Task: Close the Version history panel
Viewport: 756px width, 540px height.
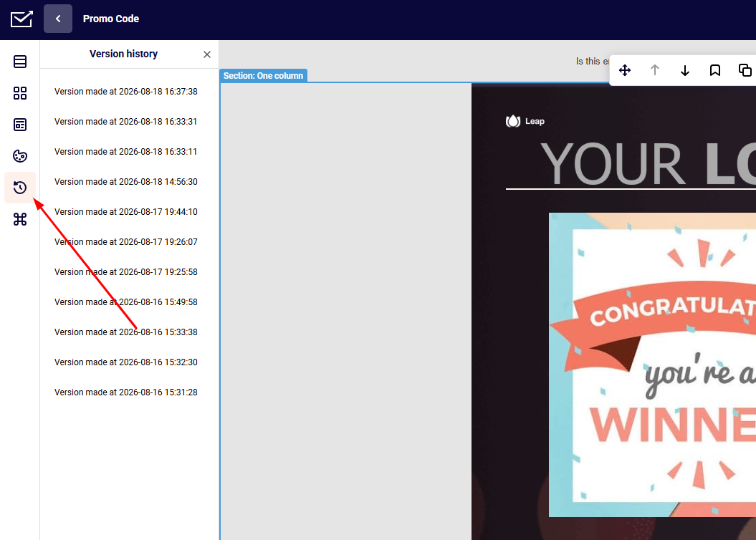Action: (x=207, y=54)
